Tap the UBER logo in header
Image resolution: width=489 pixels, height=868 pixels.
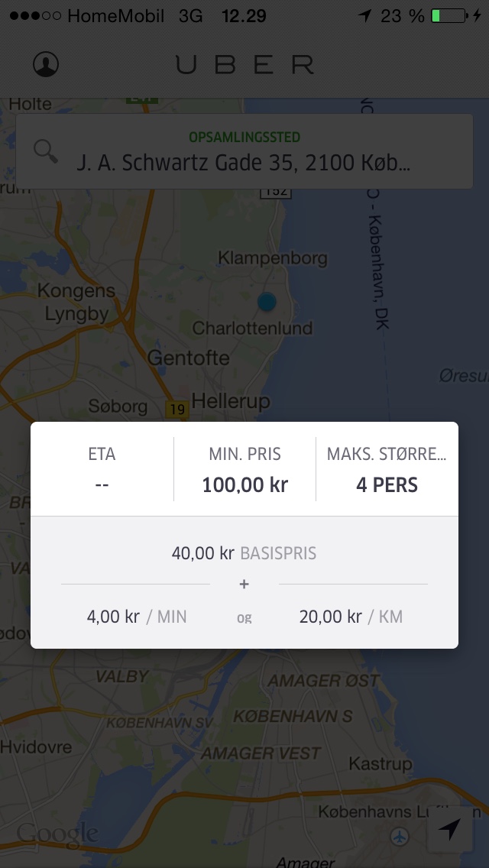tap(244, 64)
